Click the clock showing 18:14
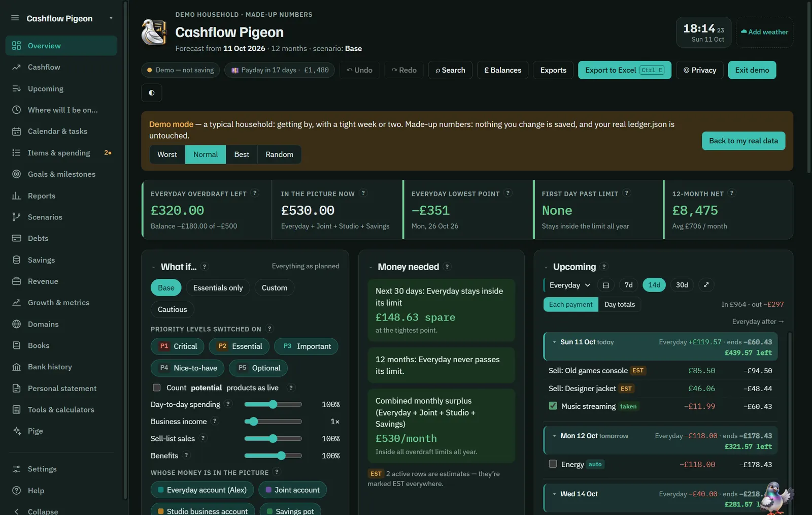This screenshot has height=515, width=812. point(703,32)
